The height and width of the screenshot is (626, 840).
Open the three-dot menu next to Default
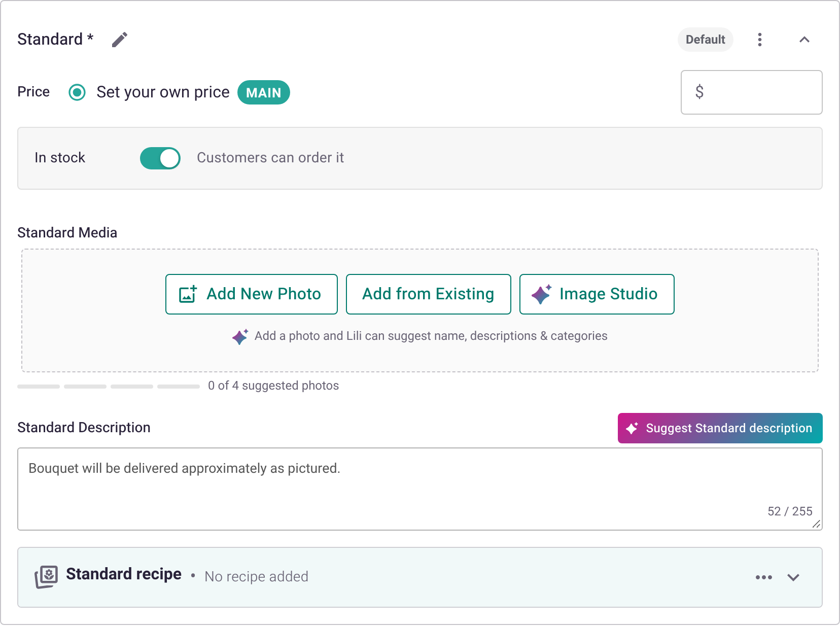click(759, 40)
